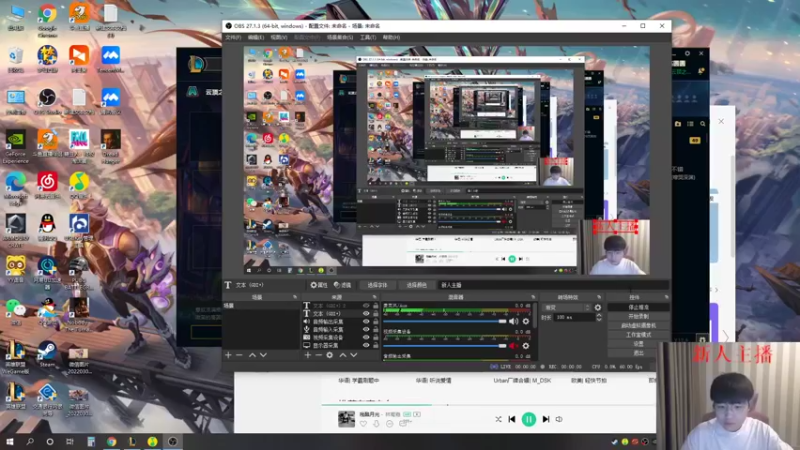800x450 pixels.
Task: Click the Select Font button in source toolbar
Action: [378, 285]
